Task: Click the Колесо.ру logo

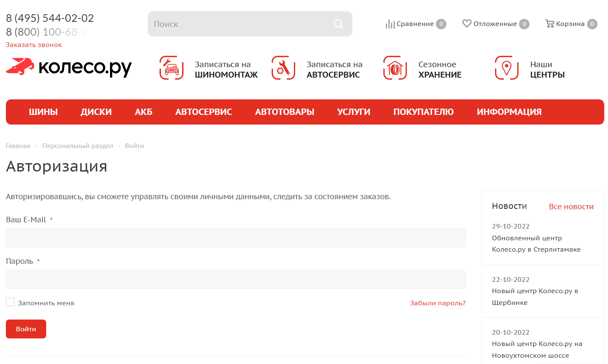Action: pyautogui.click(x=69, y=68)
